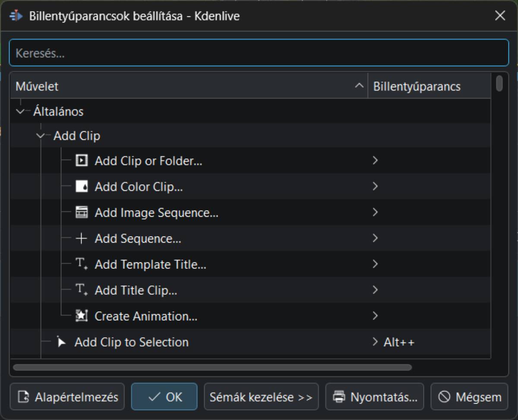Sort by the Művelet column header
The height and width of the screenshot is (420, 518).
pyautogui.click(x=189, y=86)
